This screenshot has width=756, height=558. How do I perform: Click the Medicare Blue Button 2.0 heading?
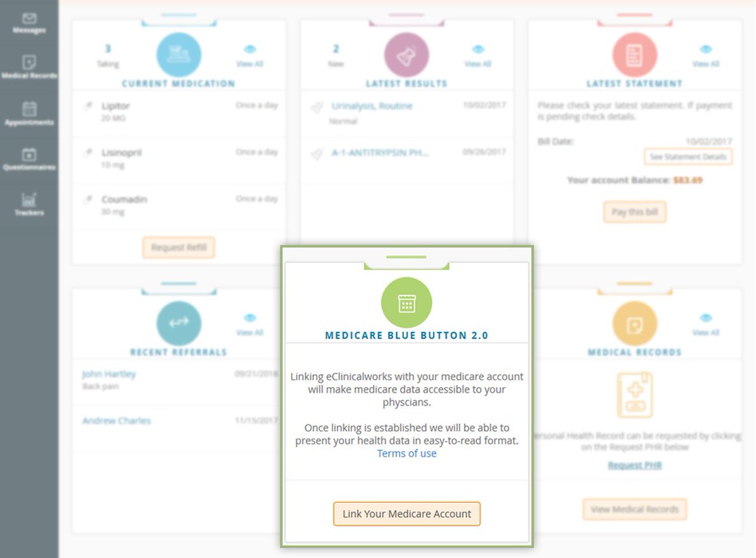pyautogui.click(x=406, y=336)
